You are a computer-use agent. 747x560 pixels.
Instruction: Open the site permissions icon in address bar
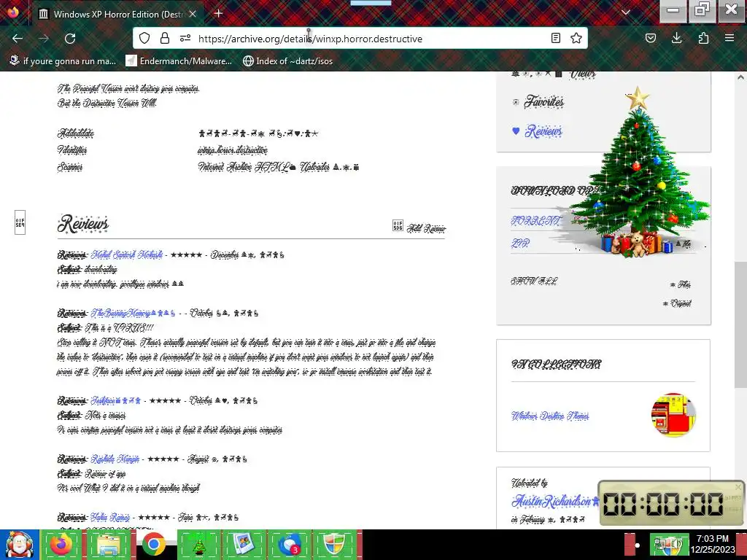(x=185, y=38)
